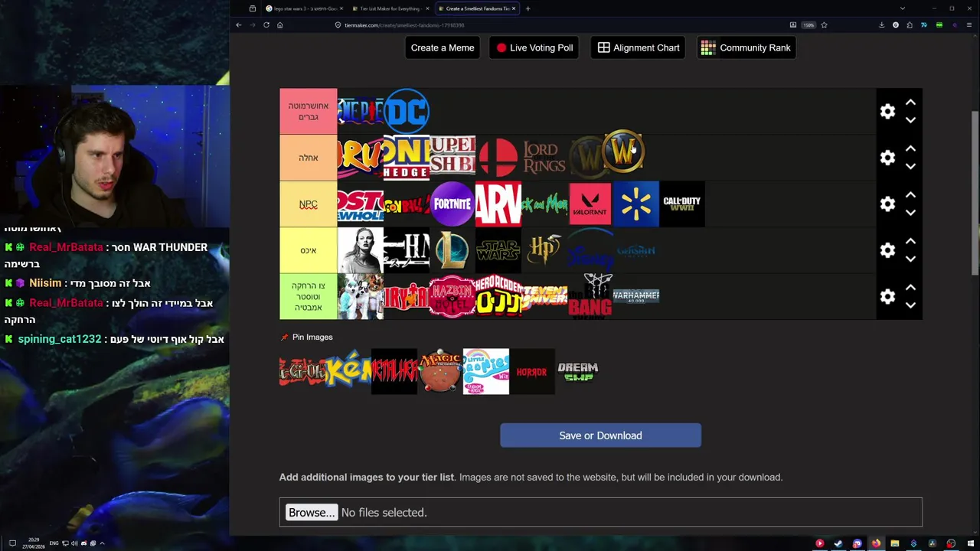Select the Hazbin Hotel tile
Image resolution: width=980 pixels, height=551 pixels.
click(452, 296)
